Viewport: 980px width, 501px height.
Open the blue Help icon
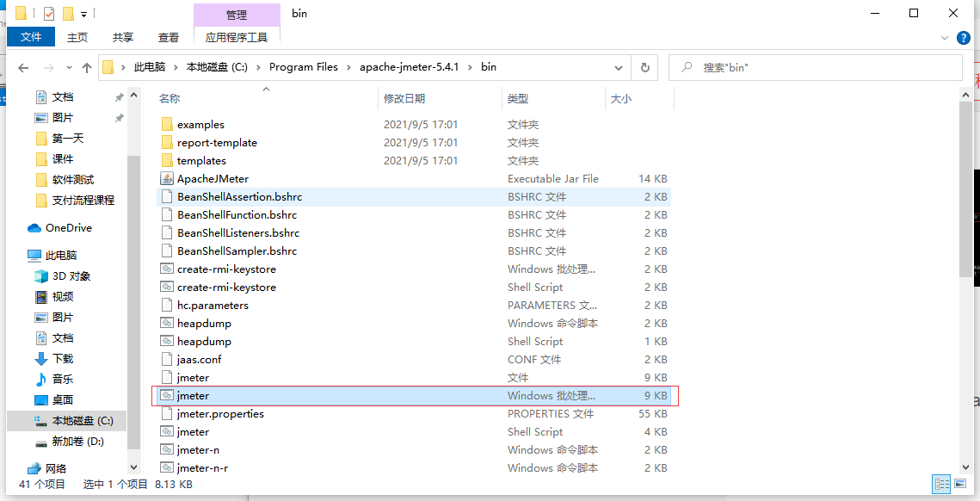pyautogui.click(x=965, y=38)
